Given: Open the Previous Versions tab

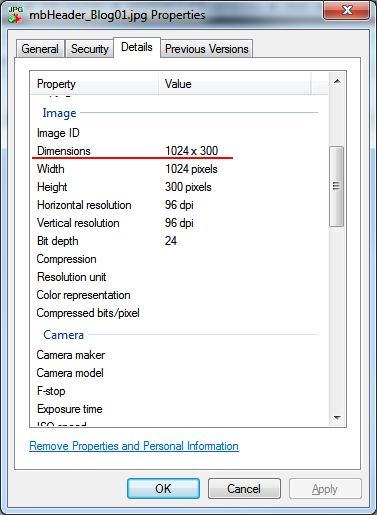Looking at the screenshot, I should 207,49.
